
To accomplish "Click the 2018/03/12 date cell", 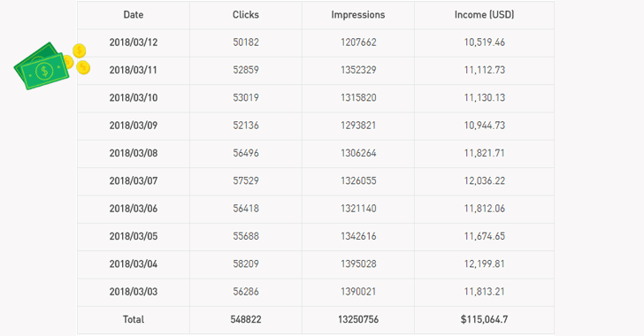I will (134, 42).
